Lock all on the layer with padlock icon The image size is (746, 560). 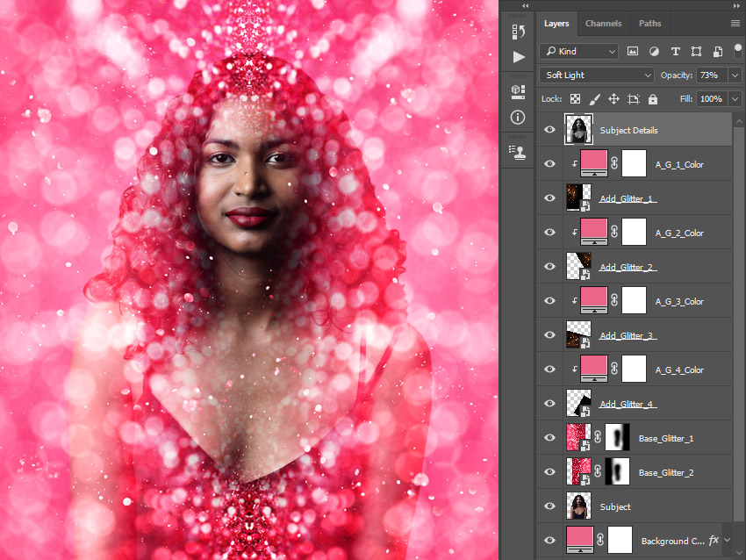tap(654, 99)
